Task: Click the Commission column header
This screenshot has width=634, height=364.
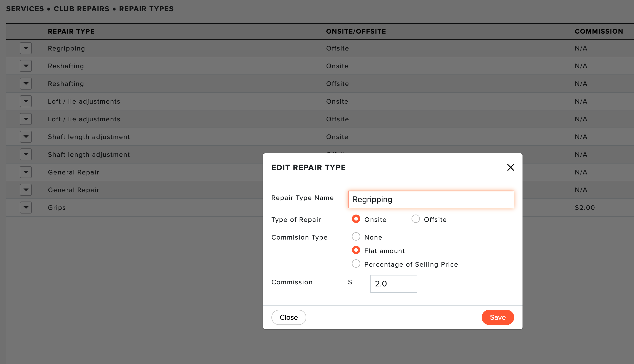Action: (599, 31)
